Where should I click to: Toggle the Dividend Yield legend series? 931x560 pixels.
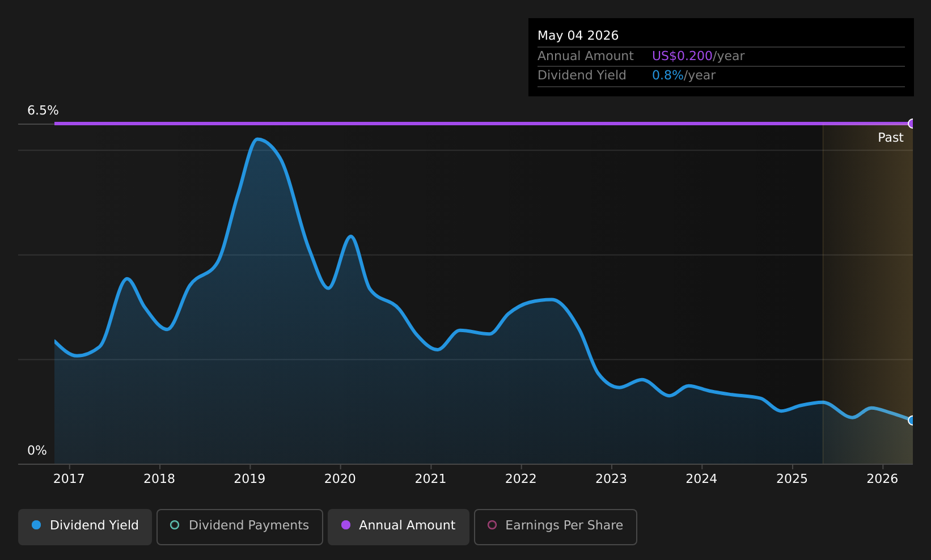(x=85, y=527)
